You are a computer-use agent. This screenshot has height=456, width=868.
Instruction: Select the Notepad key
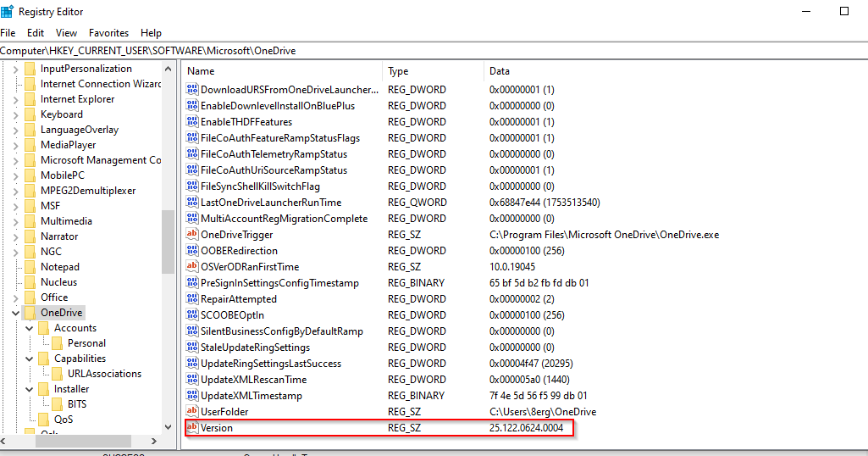coord(60,266)
